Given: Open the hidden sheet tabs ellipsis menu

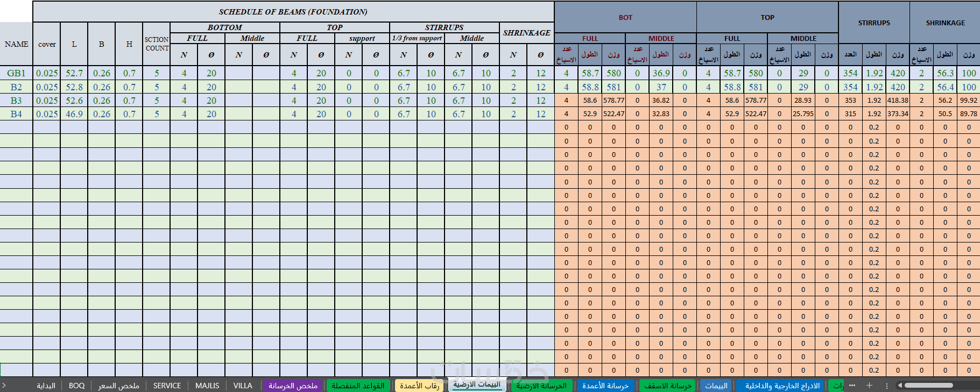Looking at the screenshot, I should coord(852,385).
